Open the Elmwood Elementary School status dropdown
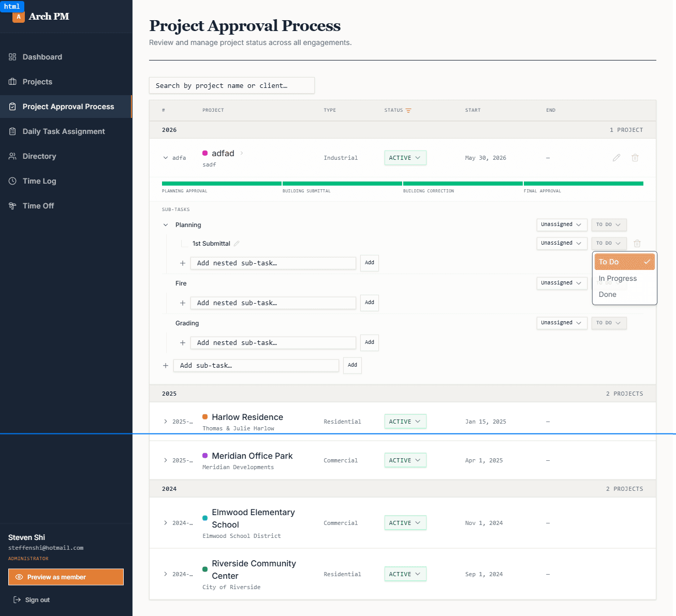Screen dimensions: 676x616 (405, 523)
